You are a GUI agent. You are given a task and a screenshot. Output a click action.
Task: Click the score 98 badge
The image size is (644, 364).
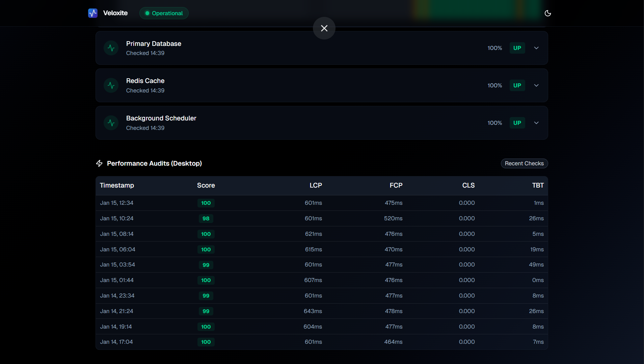click(206, 218)
